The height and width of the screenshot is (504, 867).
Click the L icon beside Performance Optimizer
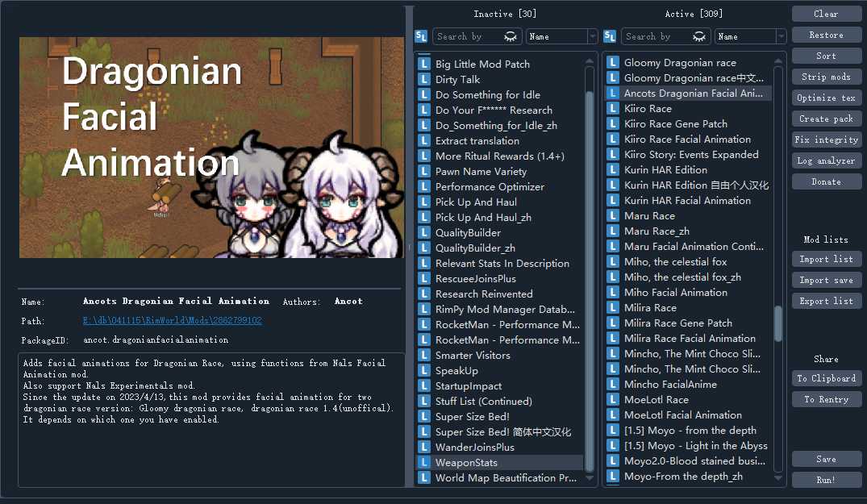tap(424, 186)
